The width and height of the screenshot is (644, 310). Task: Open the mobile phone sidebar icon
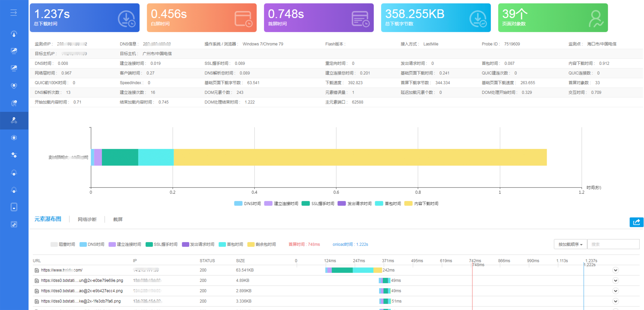(x=14, y=207)
